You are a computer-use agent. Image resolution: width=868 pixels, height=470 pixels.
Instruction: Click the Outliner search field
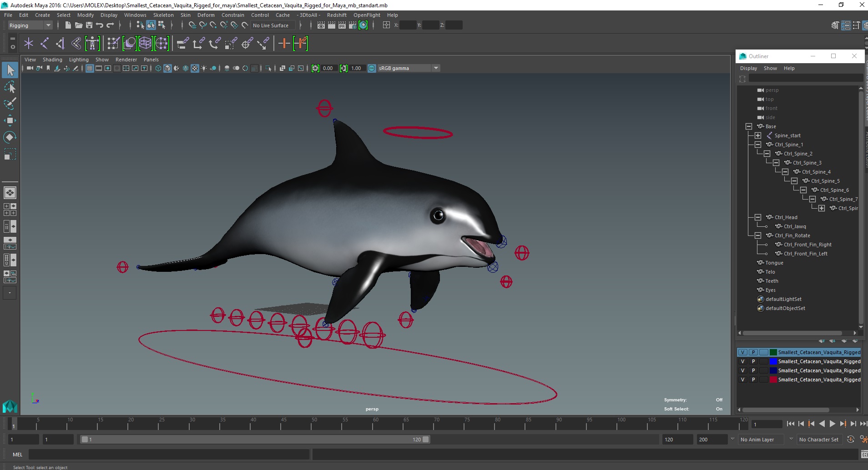(806, 79)
